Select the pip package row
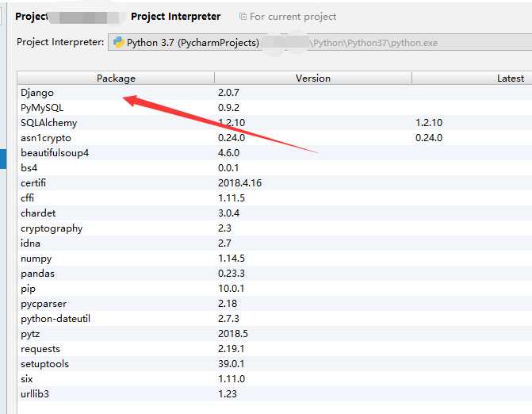The width and height of the screenshot is (532, 414). (x=274, y=289)
